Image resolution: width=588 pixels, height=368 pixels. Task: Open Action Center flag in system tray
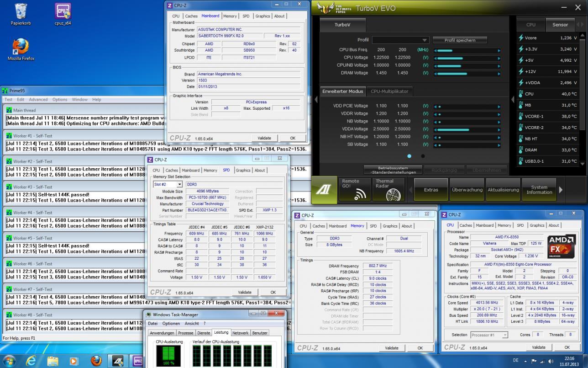point(535,361)
